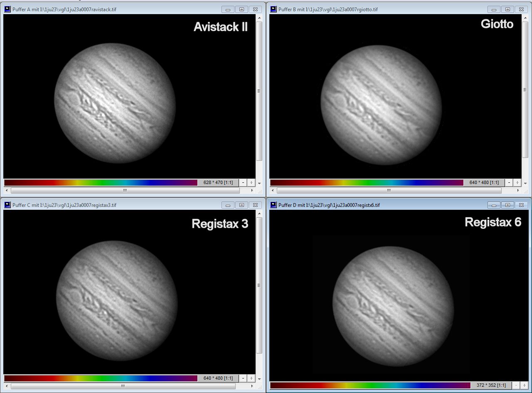Click the Puffer B window title icon

point(273,9)
